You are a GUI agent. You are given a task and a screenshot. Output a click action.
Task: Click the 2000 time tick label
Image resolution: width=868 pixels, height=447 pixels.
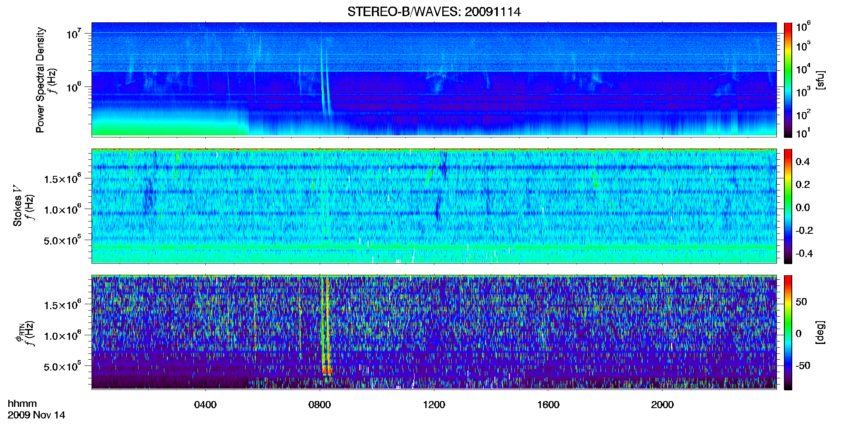[662, 405]
